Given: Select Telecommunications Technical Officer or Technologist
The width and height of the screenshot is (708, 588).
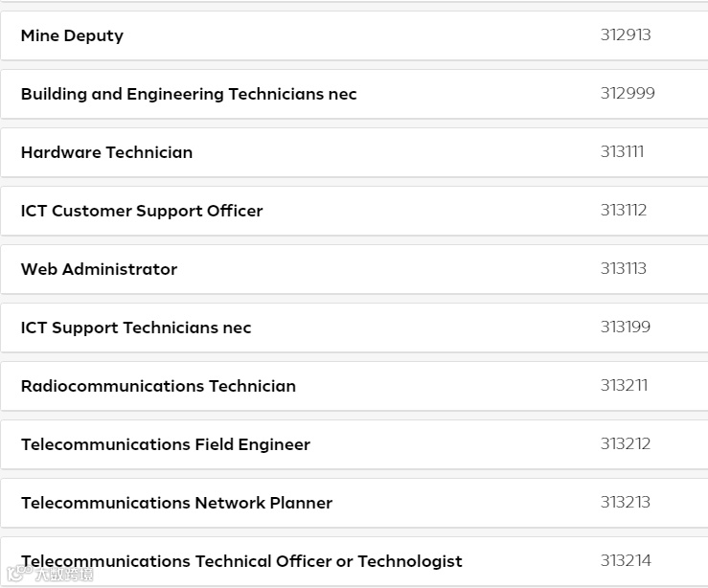Looking at the screenshot, I should coord(241,562).
